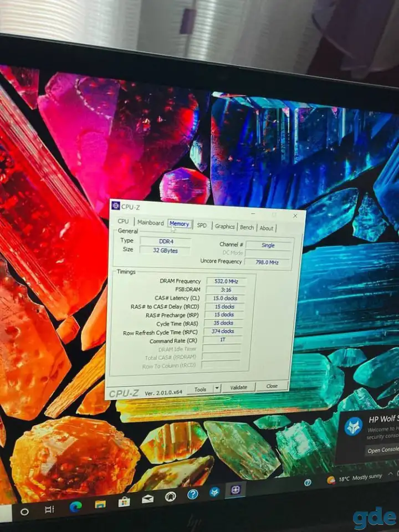Open Microsoft Store taskbar icon
399x532 pixels.
(x=124, y=502)
